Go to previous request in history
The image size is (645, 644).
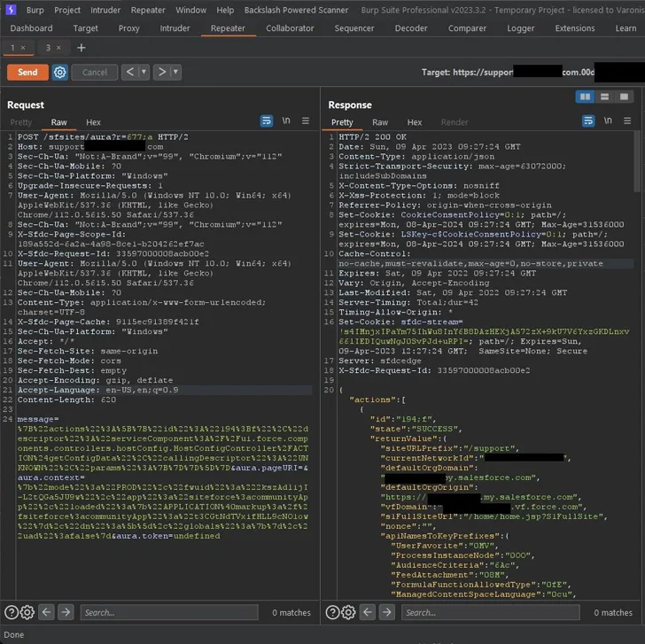coord(130,73)
